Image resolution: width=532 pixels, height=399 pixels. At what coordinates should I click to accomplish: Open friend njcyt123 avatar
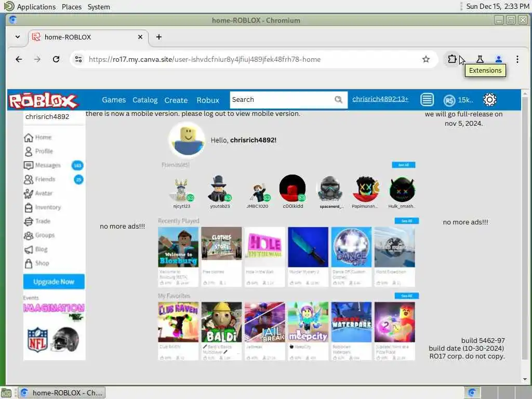(x=181, y=189)
